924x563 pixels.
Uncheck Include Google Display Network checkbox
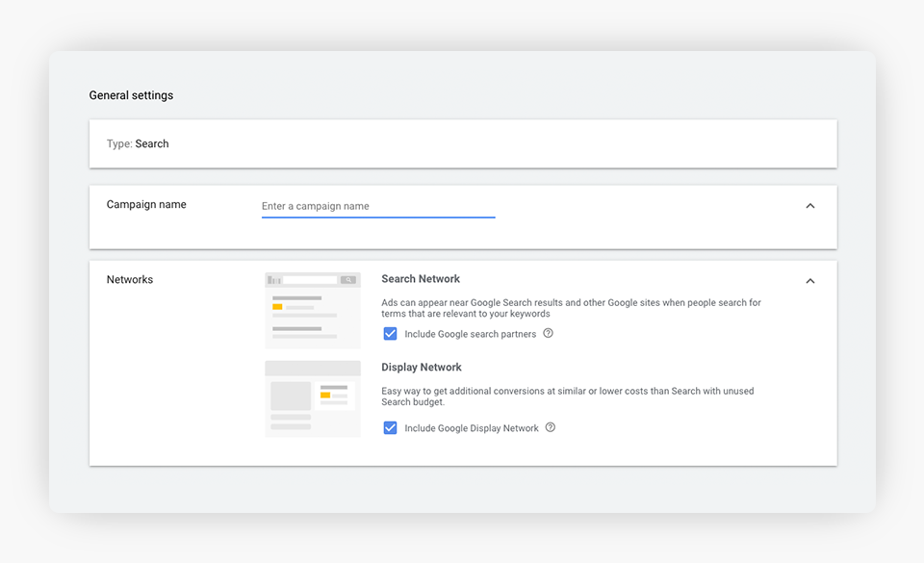click(x=390, y=428)
